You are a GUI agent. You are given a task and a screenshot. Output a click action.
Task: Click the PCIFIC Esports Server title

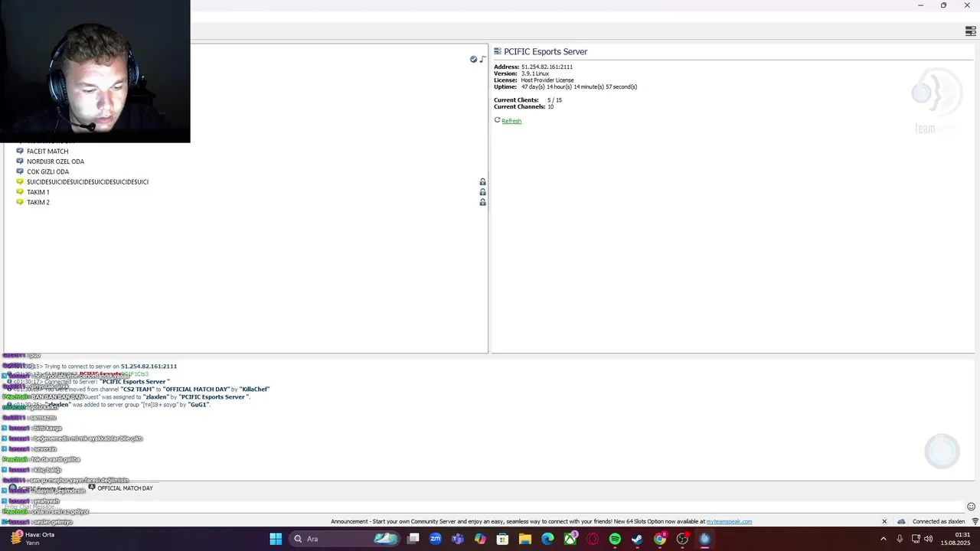[x=545, y=52]
